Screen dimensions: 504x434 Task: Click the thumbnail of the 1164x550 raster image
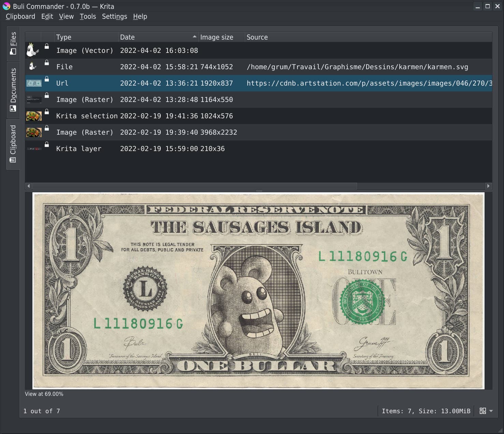[x=34, y=99]
